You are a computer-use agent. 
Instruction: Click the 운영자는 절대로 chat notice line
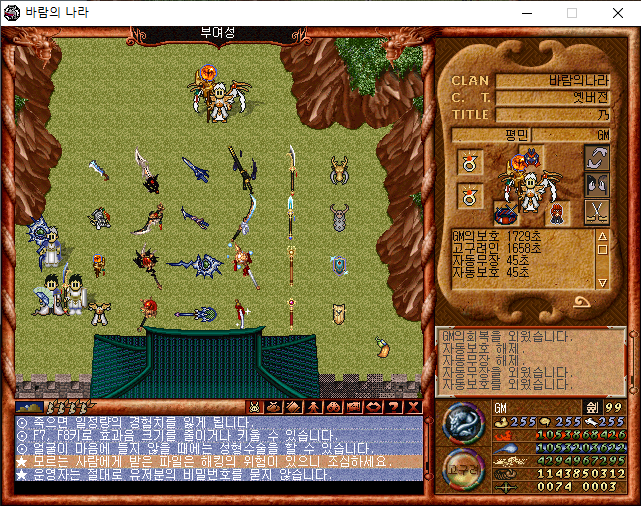click(x=219, y=475)
